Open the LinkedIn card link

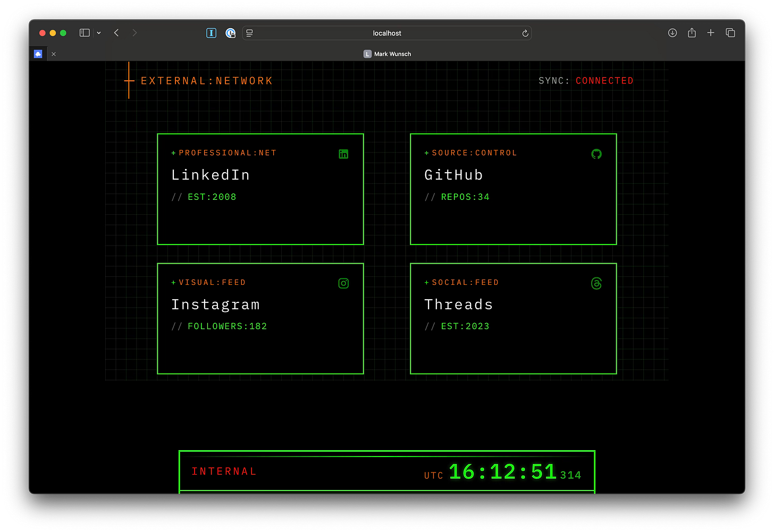pyautogui.click(x=260, y=189)
